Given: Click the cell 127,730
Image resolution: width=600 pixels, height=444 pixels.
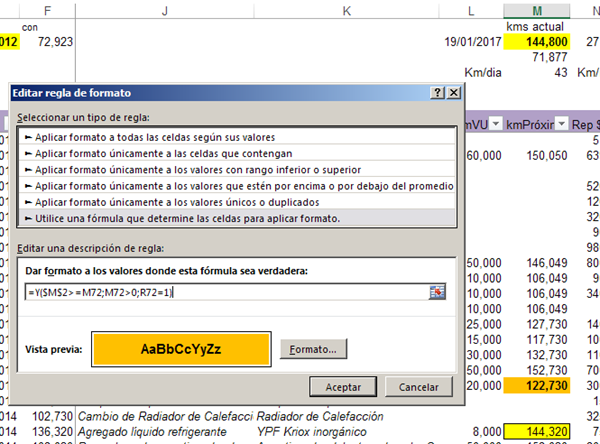Looking at the screenshot, I should (537, 324).
